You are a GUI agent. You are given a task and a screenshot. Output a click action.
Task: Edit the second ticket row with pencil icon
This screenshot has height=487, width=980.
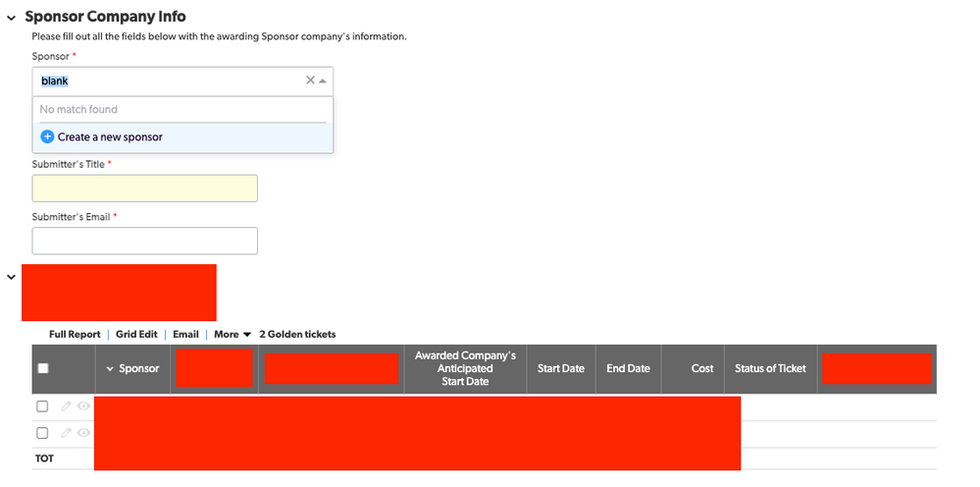point(67,433)
